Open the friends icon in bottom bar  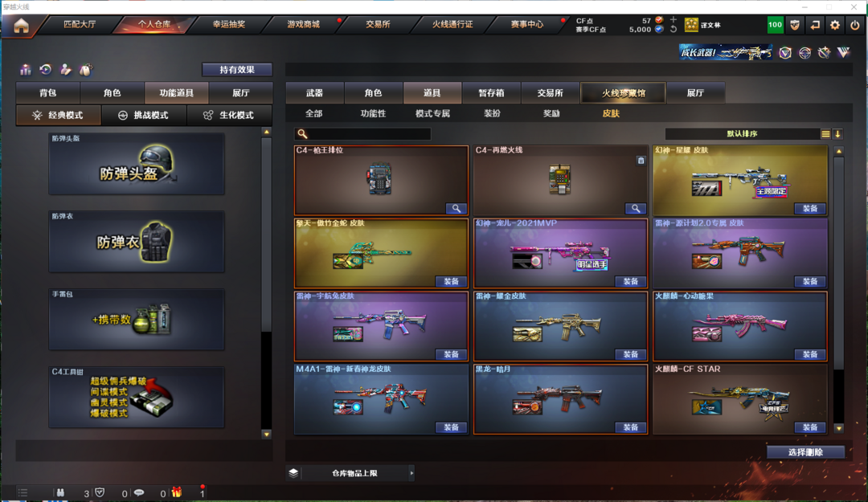[x=60, y=492]
